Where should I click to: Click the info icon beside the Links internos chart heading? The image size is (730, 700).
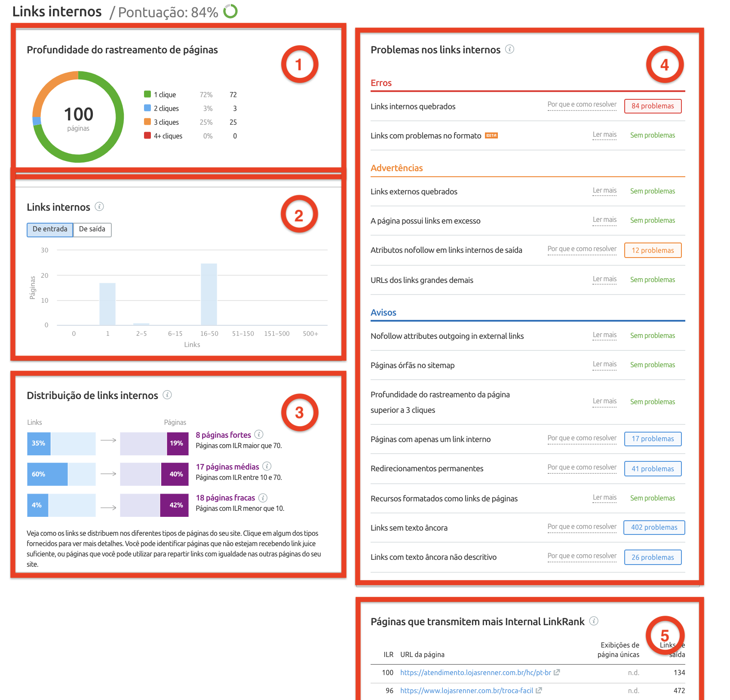click(100, 207)
